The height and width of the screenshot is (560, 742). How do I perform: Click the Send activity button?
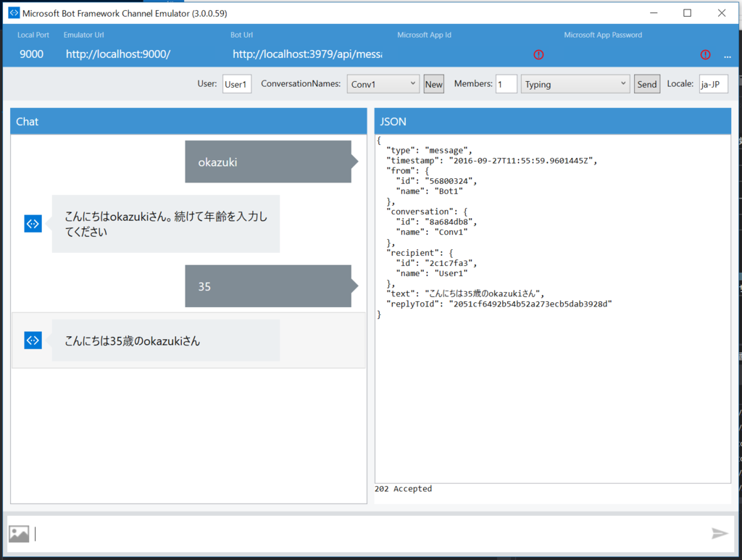647,84
